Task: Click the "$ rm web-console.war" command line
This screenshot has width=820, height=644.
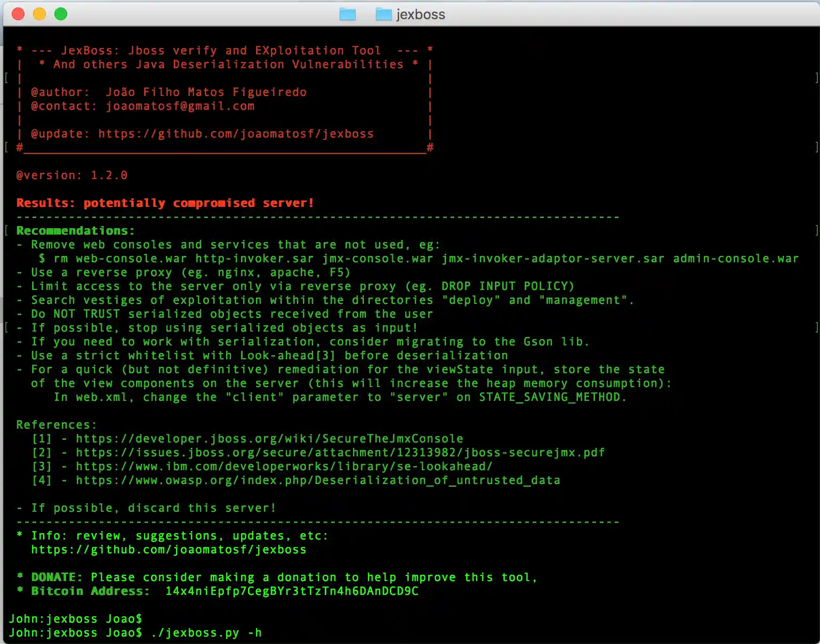Action: 419,259
